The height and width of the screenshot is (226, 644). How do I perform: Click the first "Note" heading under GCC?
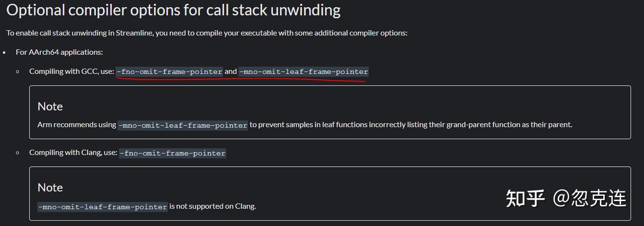point(50,106)
